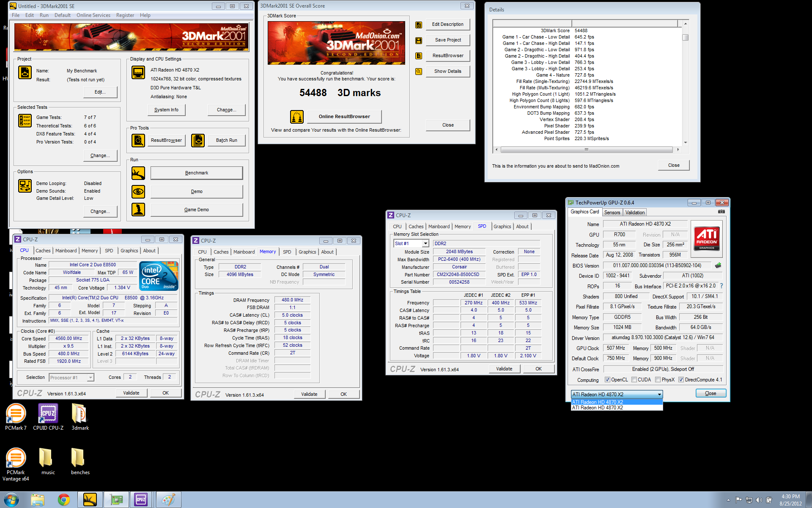
Task: Click the Online ResultBrowser button
Action: 344,117
